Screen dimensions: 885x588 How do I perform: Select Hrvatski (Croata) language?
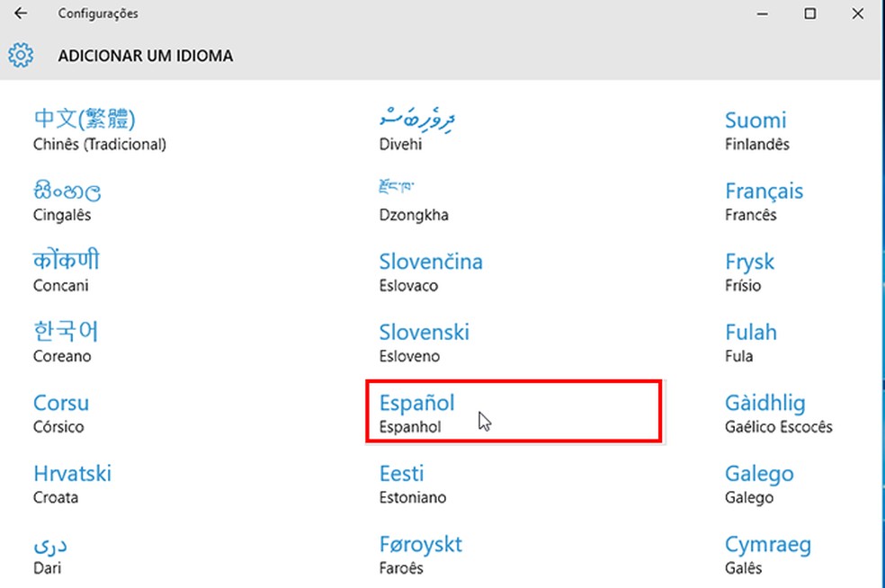pos(72,484)
